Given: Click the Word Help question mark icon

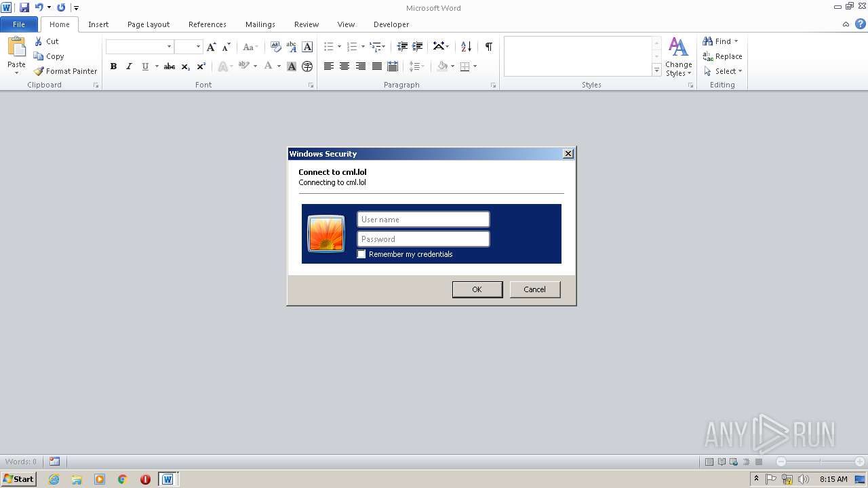Looking at the screenshot, I should click(x=860, y=24).
